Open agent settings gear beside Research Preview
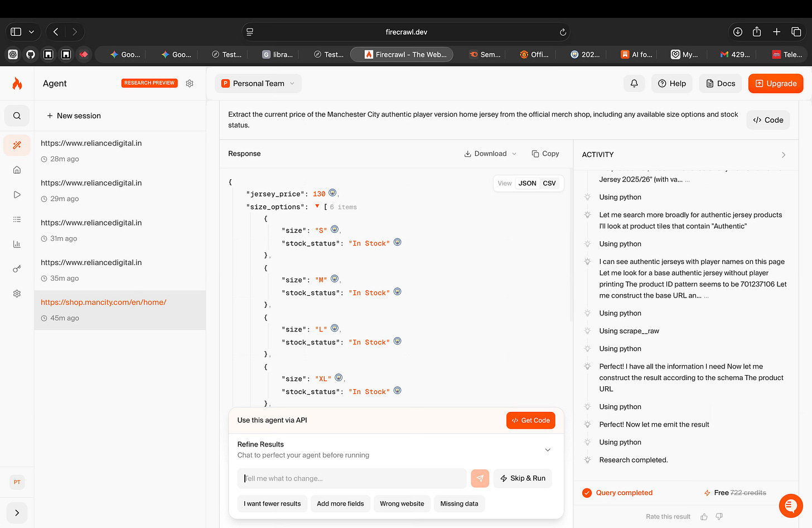This screenshot has width=812, height=528. (190, 83)
